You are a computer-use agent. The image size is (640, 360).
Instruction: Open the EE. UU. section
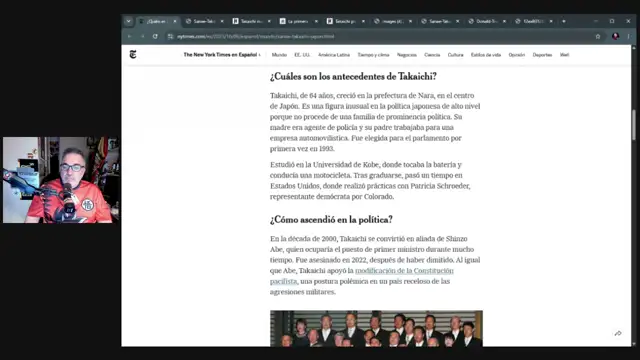(x=302, y=55)
